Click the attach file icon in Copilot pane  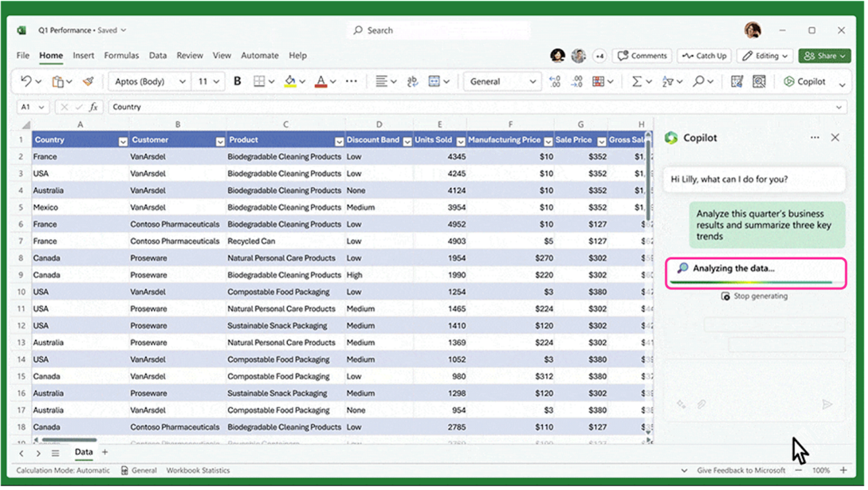[702, 404]
